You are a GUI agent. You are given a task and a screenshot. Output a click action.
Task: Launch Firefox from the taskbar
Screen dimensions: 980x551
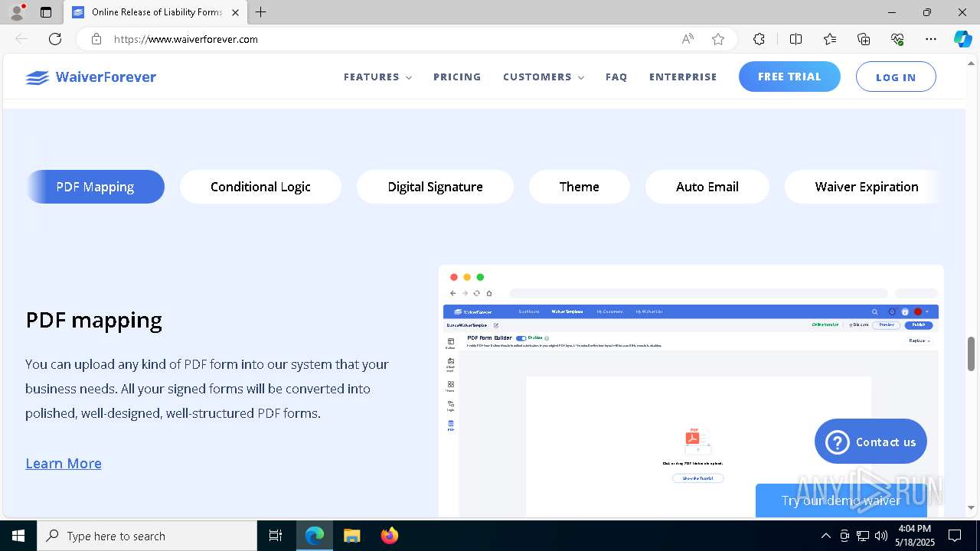(x=389, y=536)
